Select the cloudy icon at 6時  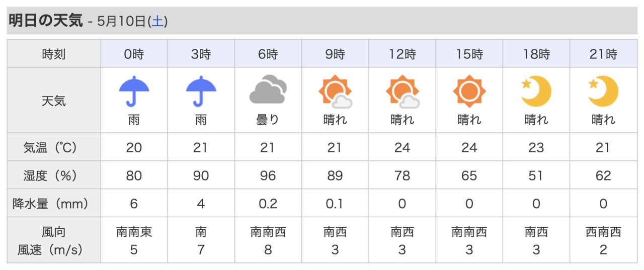tap(268, 89)
